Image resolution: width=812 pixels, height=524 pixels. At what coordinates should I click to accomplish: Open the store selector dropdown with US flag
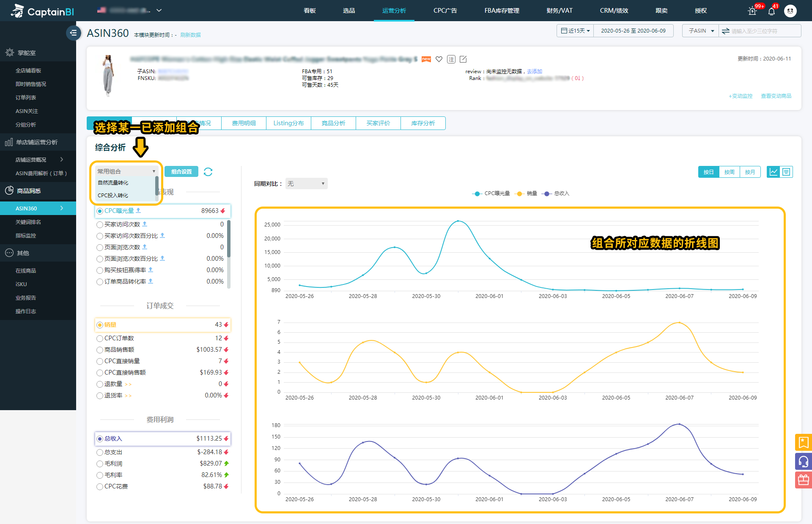129,10
